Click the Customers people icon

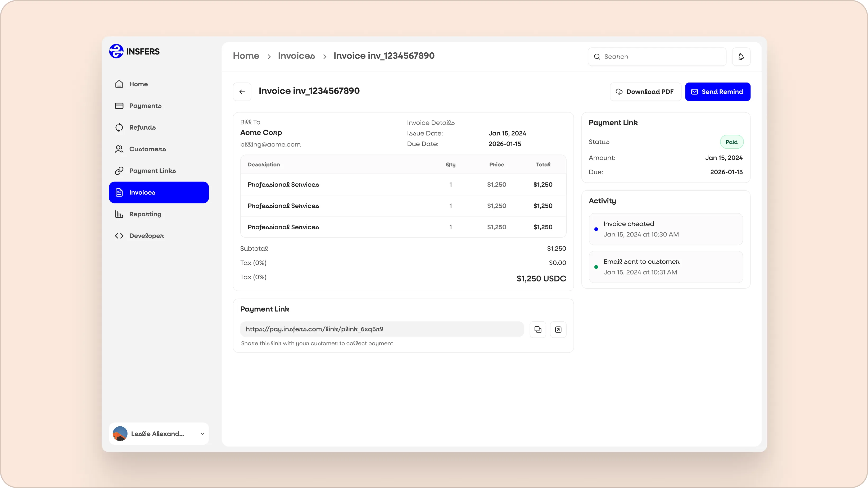point(119,149)
